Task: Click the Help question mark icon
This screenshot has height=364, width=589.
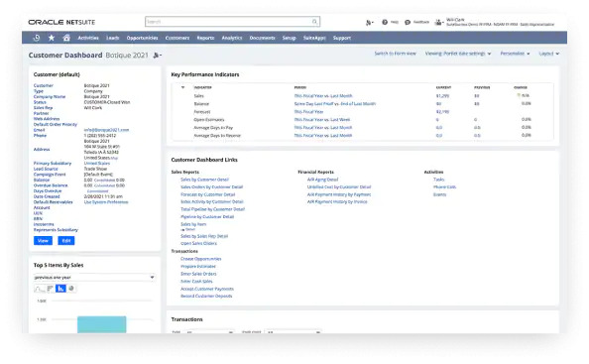Action: (x=385, y=22)
